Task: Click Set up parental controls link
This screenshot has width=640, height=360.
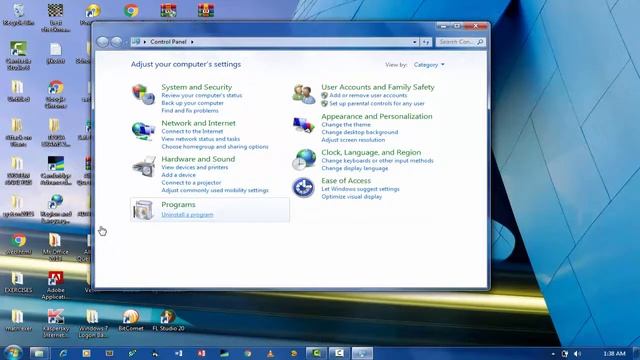Action: 377,104
